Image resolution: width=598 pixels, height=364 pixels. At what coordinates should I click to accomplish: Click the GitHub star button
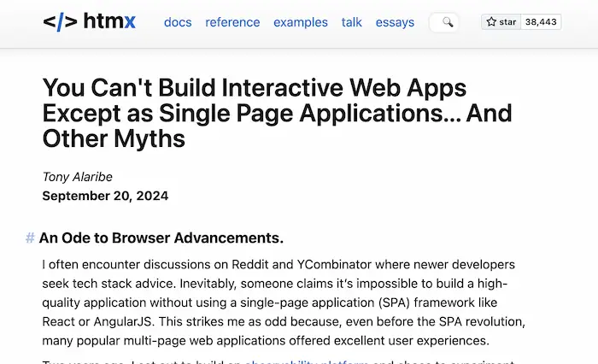tap(501, 22)
